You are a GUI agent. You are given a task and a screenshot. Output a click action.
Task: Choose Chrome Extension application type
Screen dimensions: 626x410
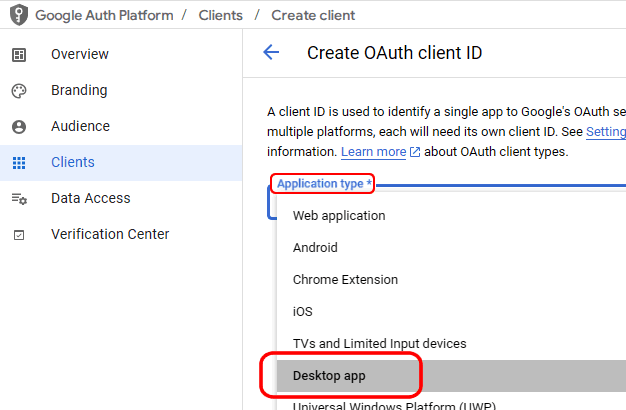451,279
